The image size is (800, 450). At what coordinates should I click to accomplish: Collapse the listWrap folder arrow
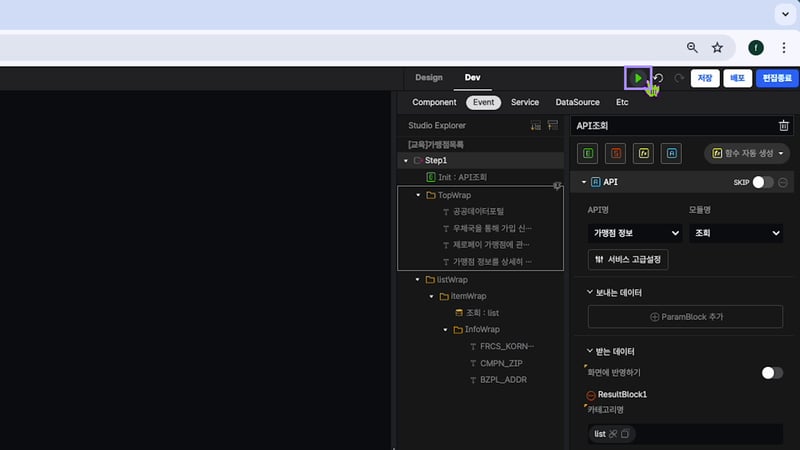pyautogui.click(x=417, y=280)
